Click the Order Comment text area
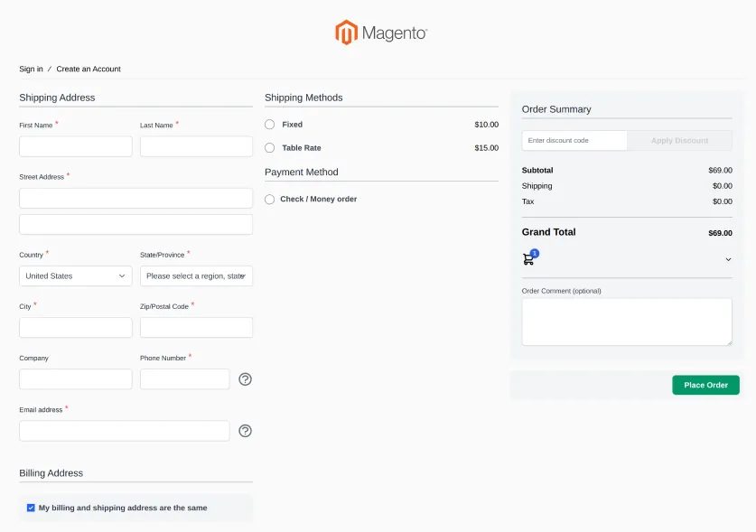 coord(627,321)
